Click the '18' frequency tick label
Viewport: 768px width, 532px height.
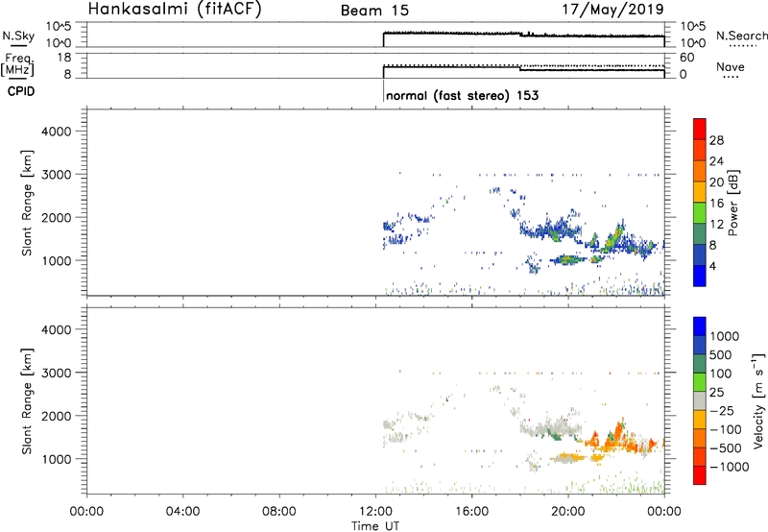[64, 58]
